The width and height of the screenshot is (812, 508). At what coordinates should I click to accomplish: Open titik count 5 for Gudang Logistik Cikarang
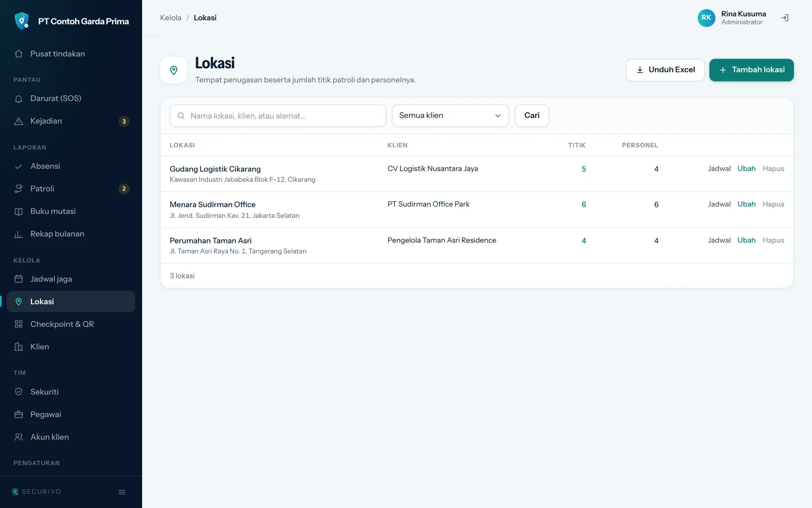click(x=584, y=169)
